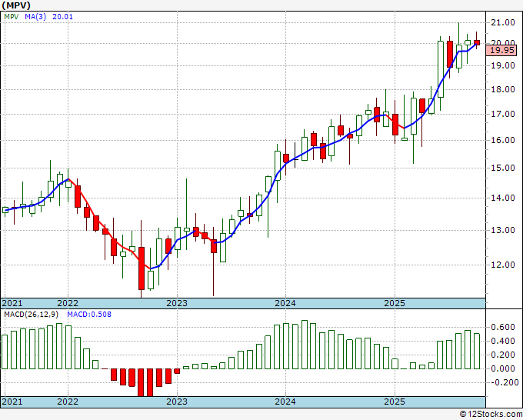Click 2022 on the MACD timeline

(68, 402)
